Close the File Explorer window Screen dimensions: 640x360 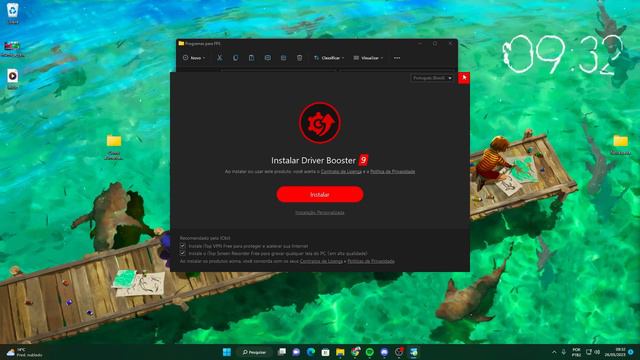tap(450, 43)
